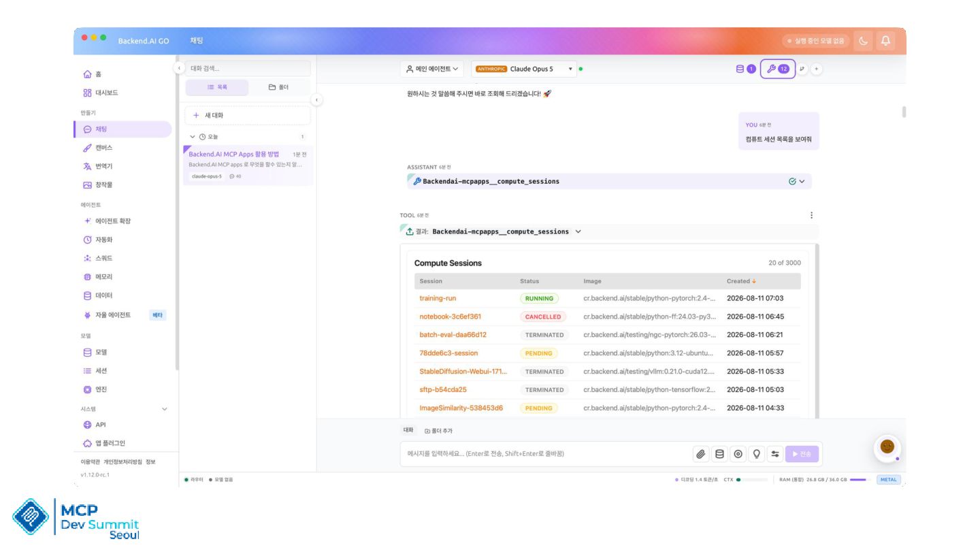The image size is (980, 552).
Task: Click the mascot assistant floating button
Action: point(887,447)
